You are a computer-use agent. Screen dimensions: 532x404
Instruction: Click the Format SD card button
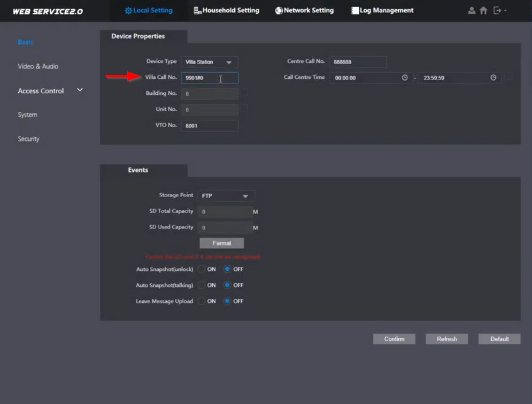222,243
